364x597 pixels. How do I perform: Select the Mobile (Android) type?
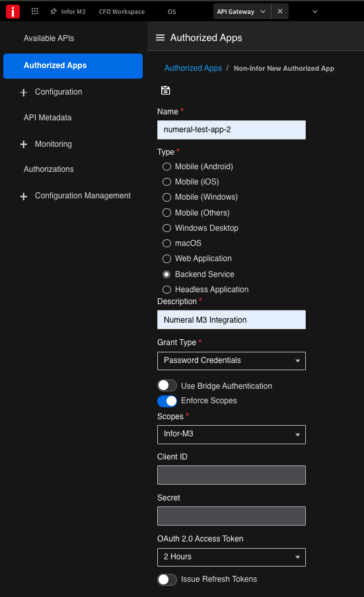(x=166, y=167)
